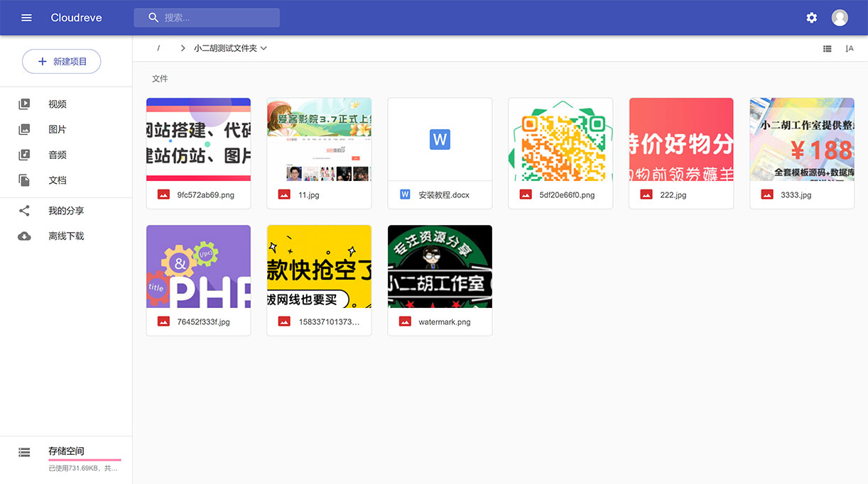Open the user account avatar icon
Screen dimensions: 868x484
click(x=840, y=18)
